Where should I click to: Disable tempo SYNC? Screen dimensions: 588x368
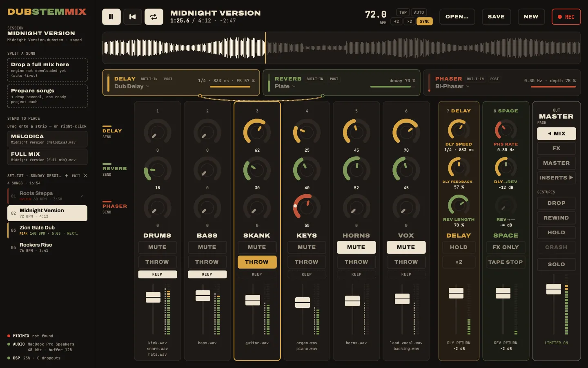(x=425, y=21)
